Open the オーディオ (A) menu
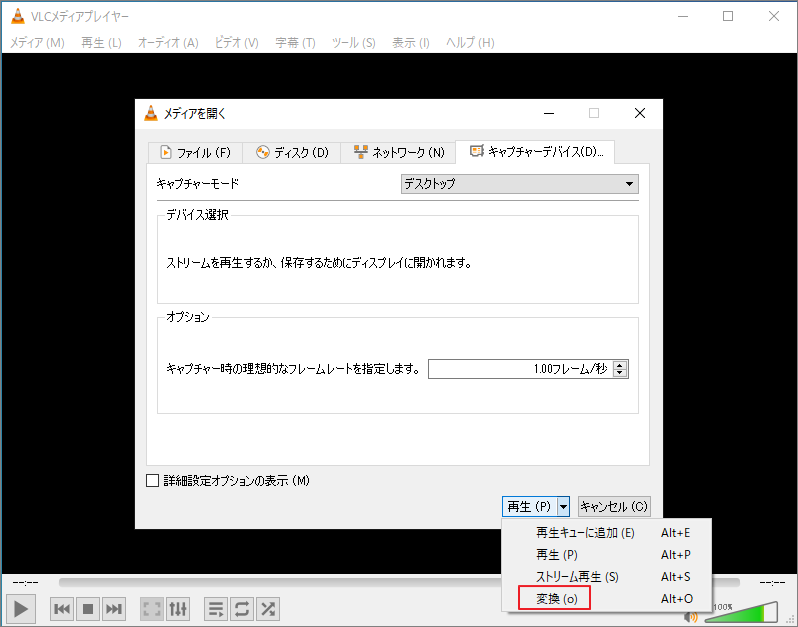 pyautogui.click(x=168, y=43)
